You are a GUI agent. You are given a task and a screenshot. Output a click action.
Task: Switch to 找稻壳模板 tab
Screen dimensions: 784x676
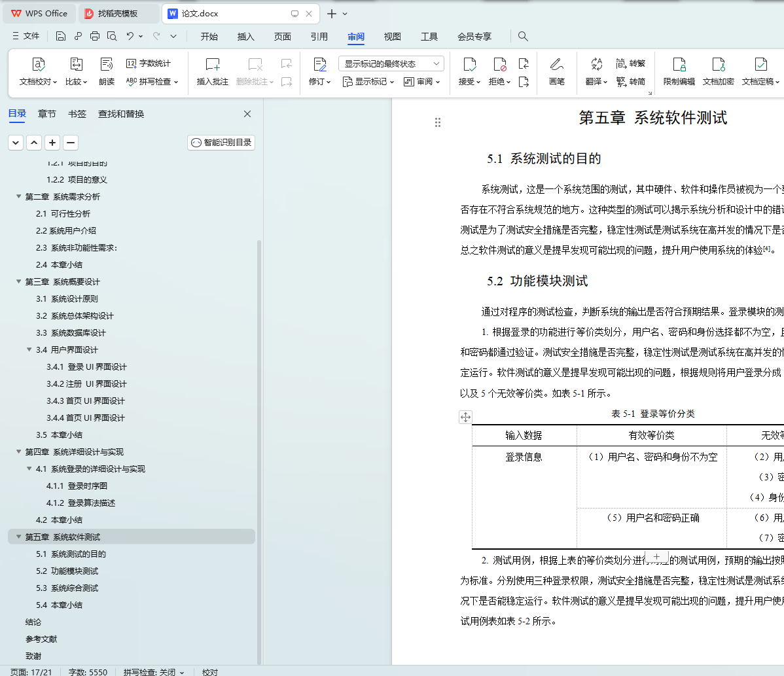click(118, 14)
